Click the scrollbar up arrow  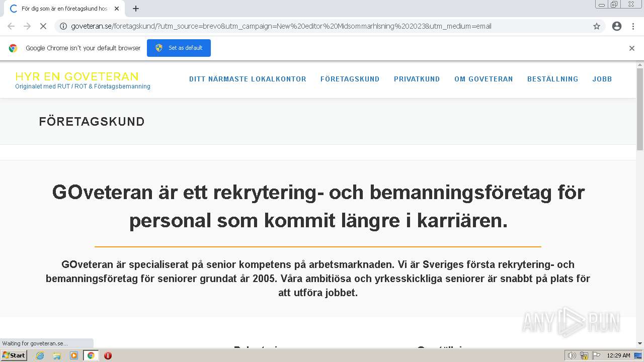[x=640, y=65]
